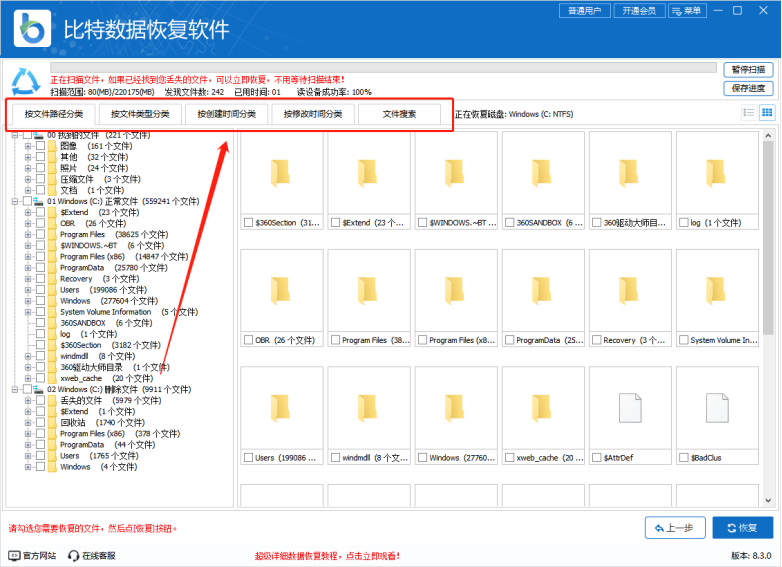Click the scan progress bar
782x567 pixels.
383,68
